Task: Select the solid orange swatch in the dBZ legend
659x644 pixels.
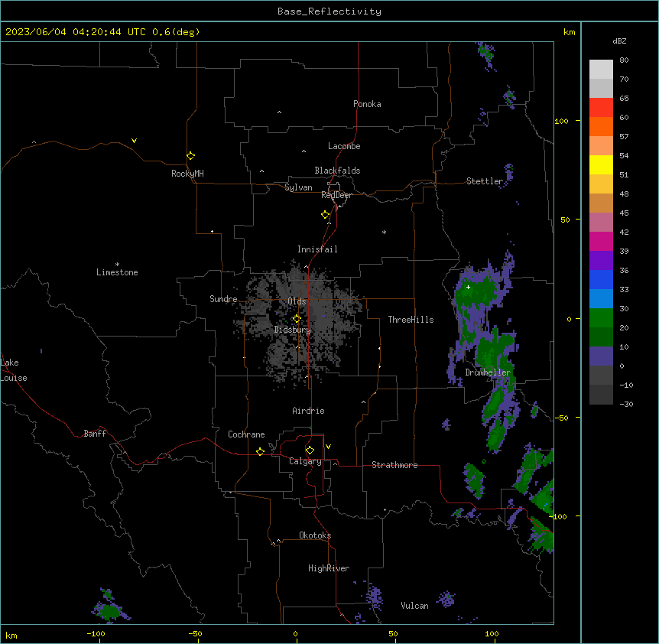Action: tap(601, 126)
